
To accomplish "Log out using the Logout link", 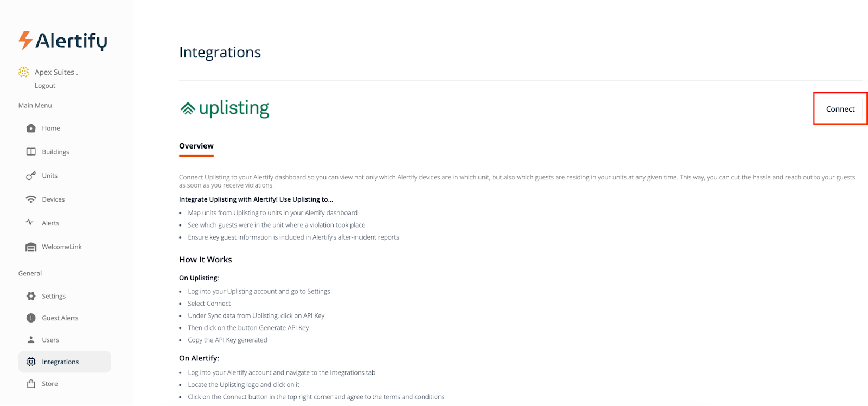I will [45, 86].
